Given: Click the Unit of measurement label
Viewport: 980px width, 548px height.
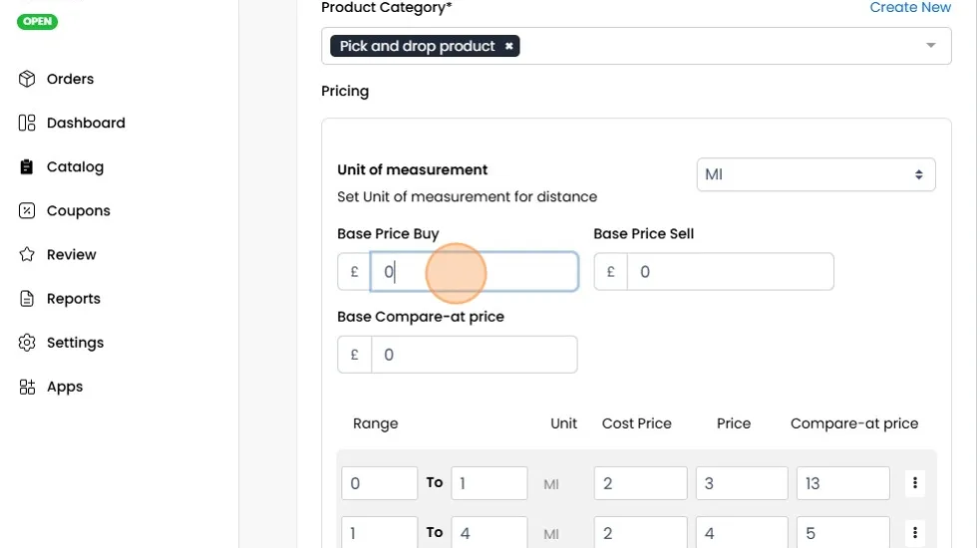Looking at the screenshot, I should [x=413, y=169].
